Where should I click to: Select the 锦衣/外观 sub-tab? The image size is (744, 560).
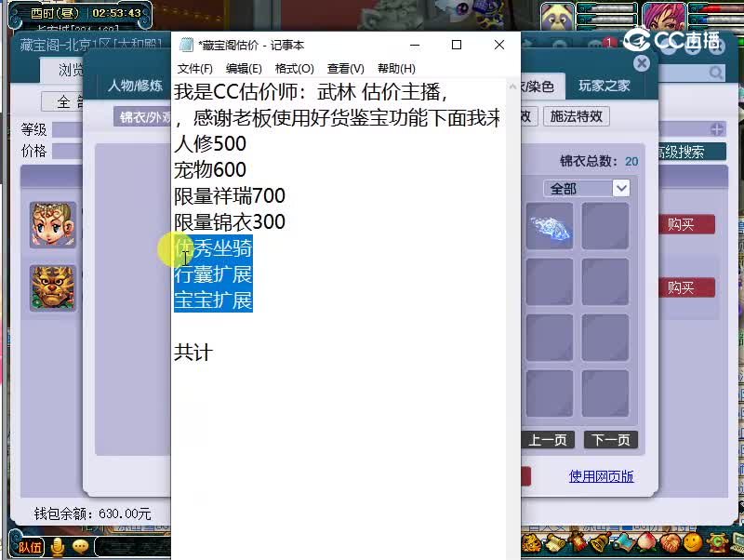point(142,117)
